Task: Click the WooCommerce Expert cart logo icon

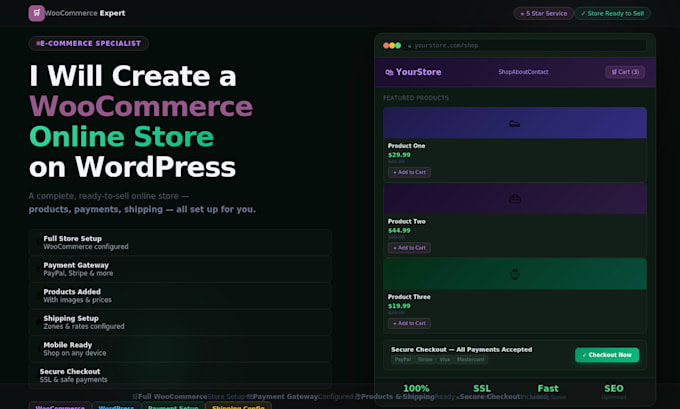Action: click(36, 13)
